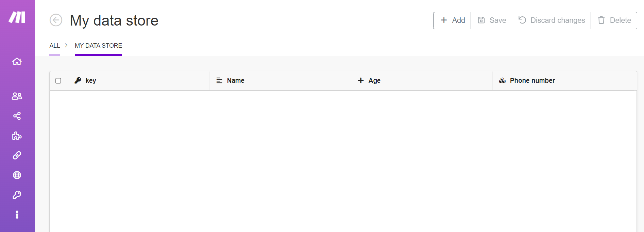Click the Save button

tap(491, 20)
